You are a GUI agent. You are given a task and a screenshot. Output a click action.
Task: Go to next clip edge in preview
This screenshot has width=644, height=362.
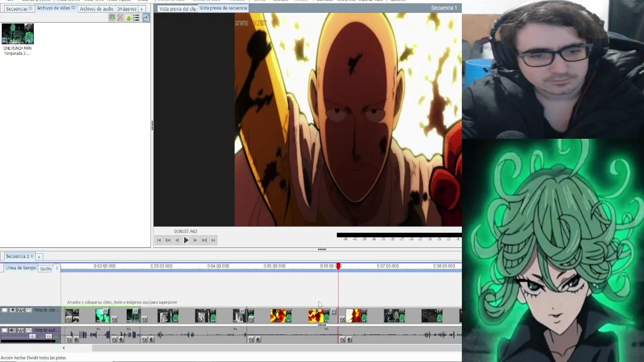click(204, 240)
